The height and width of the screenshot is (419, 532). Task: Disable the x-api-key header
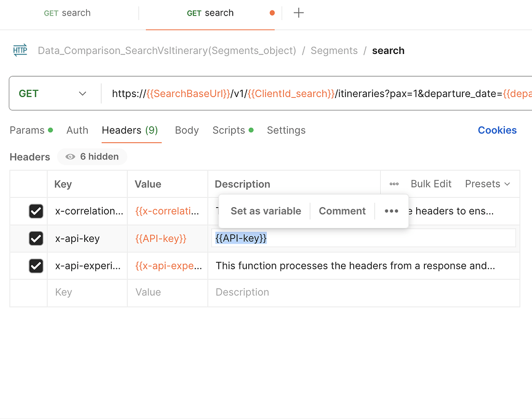pyautogui.click(x=36, y=238)
